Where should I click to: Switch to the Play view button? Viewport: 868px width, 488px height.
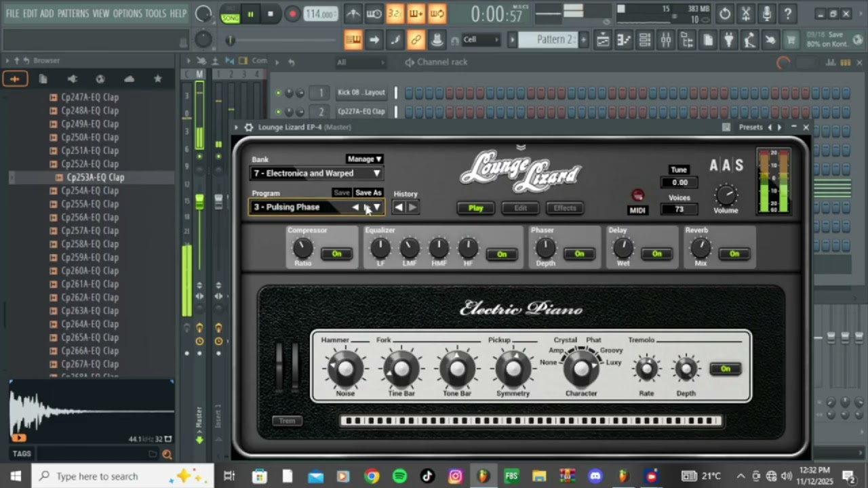476,208
